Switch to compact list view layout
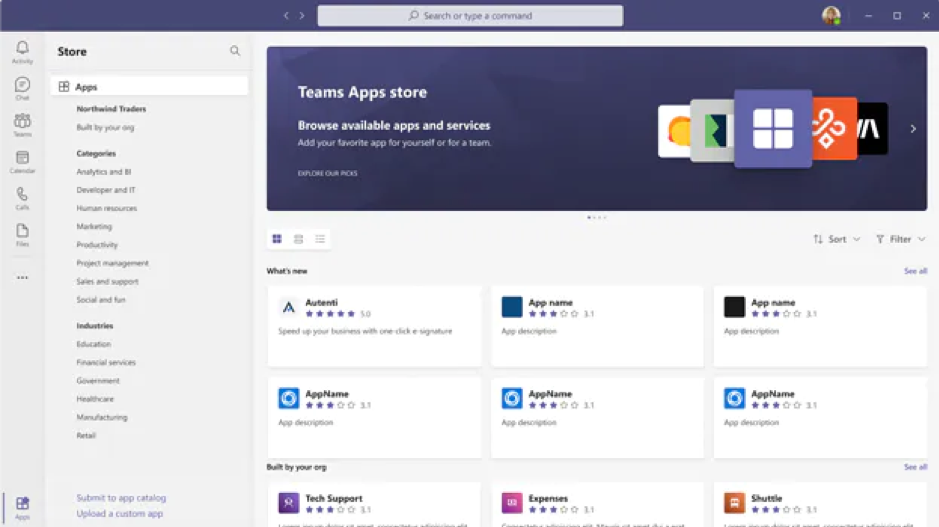The height and width of the screenshot is (527, 939). click(x=320, y=239)
